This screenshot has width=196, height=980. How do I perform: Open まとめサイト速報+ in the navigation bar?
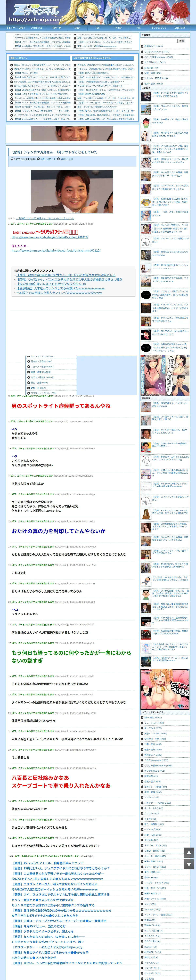tap(16, 28)
